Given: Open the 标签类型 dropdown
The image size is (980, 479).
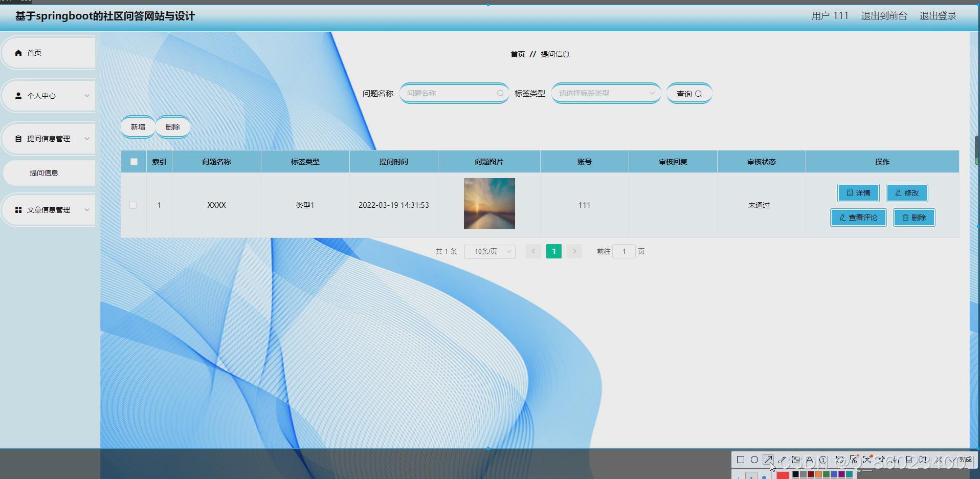Looking at the screenshot, I should pyautogui.click(x=606, y=93).
